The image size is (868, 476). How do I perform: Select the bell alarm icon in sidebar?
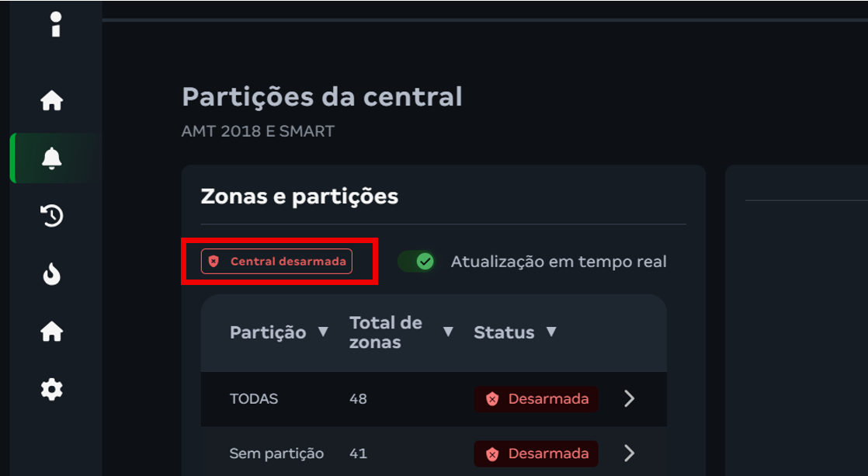52,158
